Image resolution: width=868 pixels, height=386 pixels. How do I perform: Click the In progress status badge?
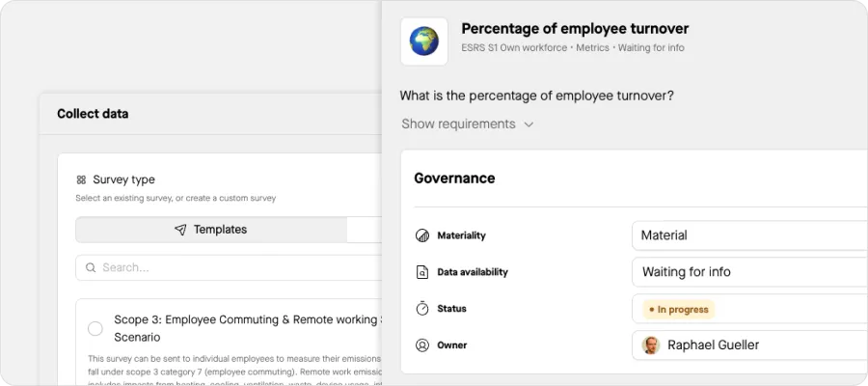point(679,310)
